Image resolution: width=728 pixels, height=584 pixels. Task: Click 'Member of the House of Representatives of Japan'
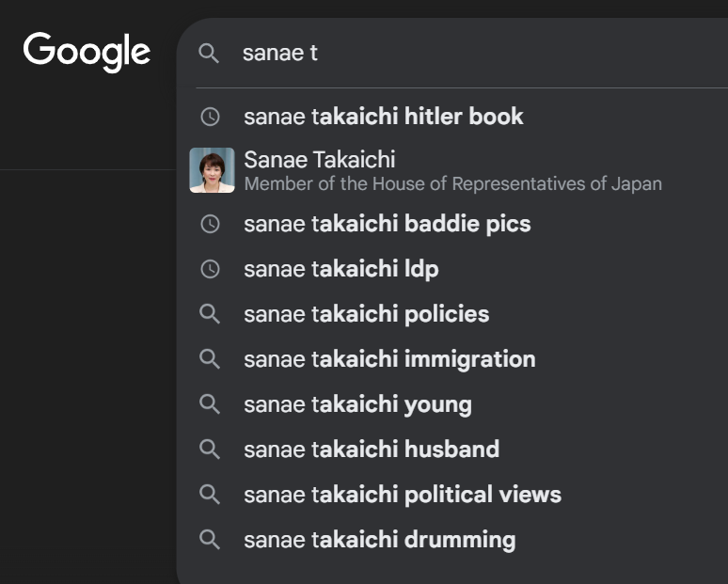453,183
